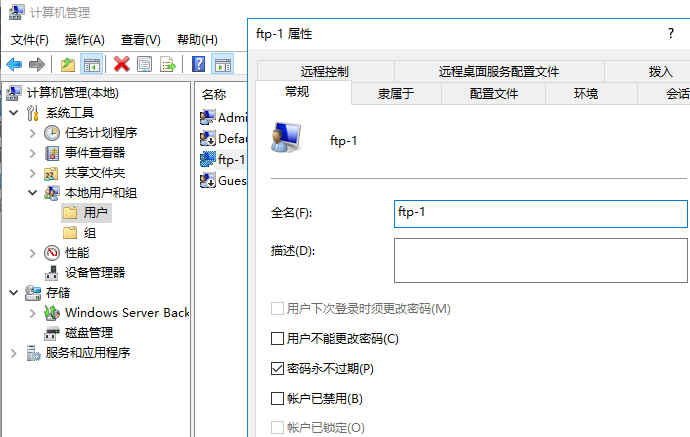Expand the Windows Server Backup node
Viewport: 690px width, 437px height.
coord(33,313)
